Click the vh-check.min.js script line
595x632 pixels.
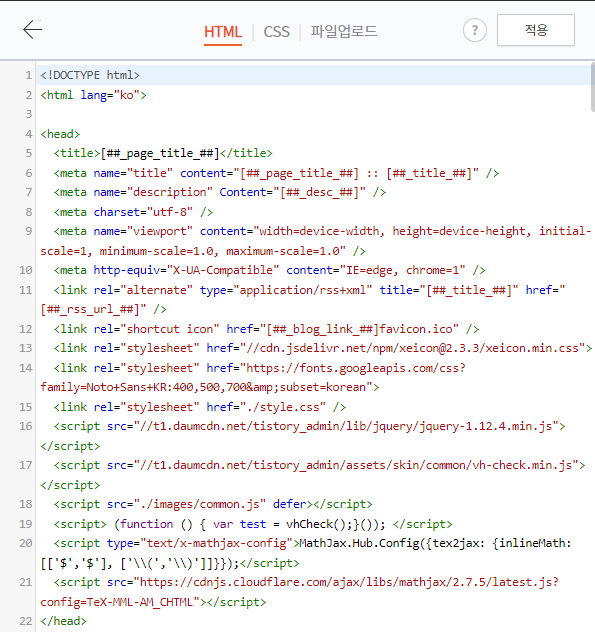pyautogui.click(x=312, y=475)
